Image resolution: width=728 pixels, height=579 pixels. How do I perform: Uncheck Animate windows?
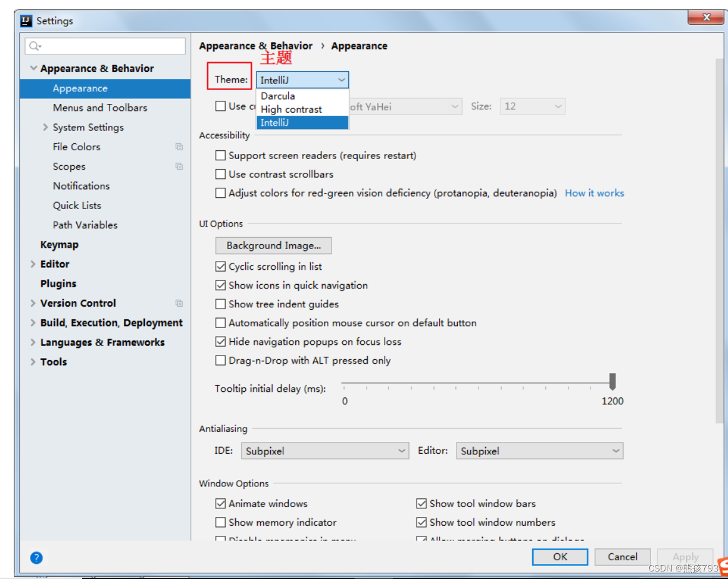click(x=221, y=504)
